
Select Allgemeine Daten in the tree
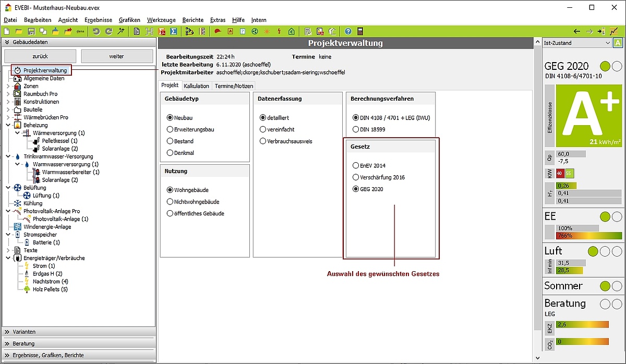[44, 78]
